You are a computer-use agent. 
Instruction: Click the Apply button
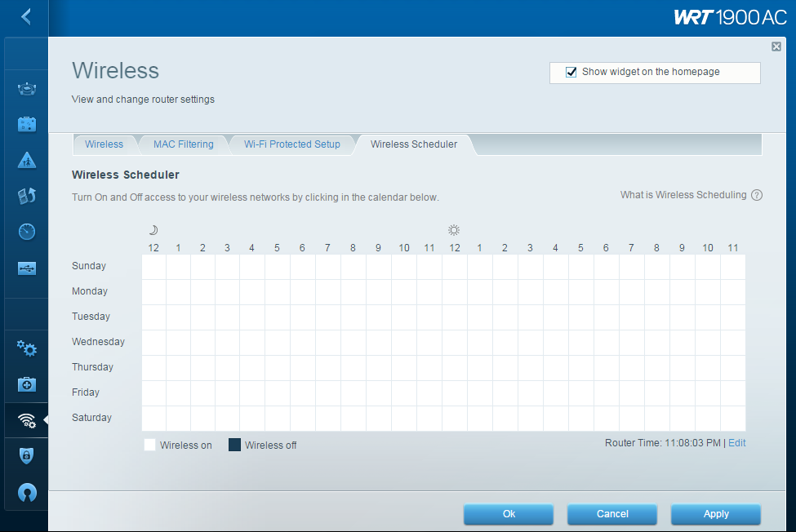(x=716, y=514)
